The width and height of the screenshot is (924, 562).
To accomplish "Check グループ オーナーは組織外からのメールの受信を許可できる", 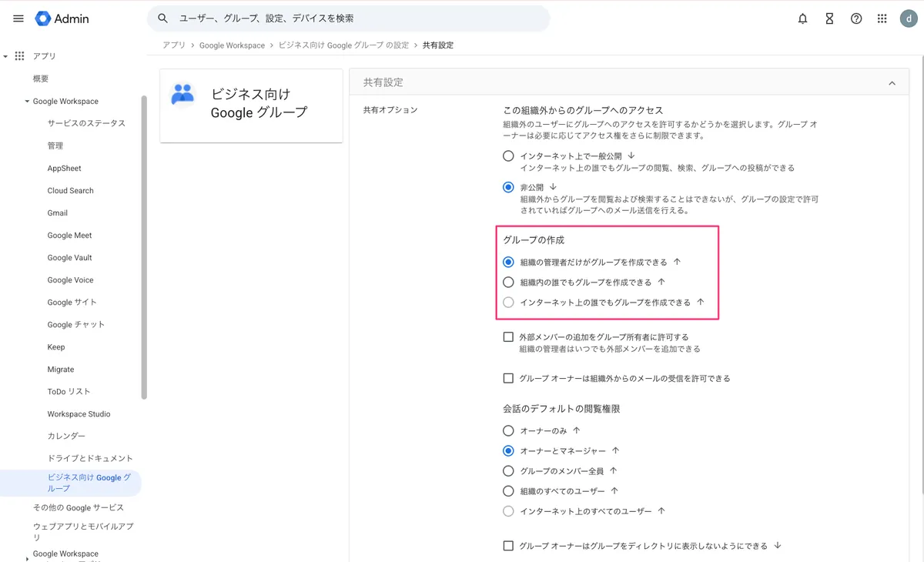I will 508,378.
